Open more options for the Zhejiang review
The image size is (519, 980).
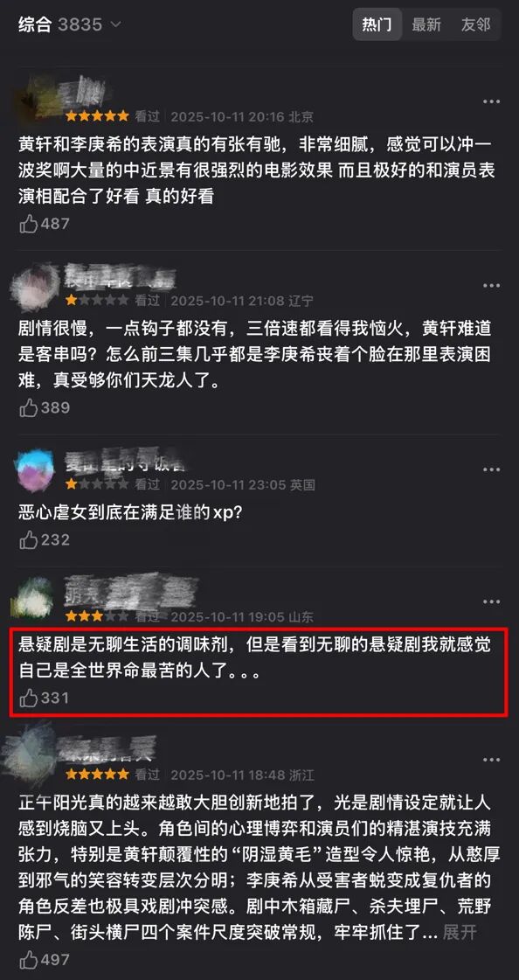[492, 760]
